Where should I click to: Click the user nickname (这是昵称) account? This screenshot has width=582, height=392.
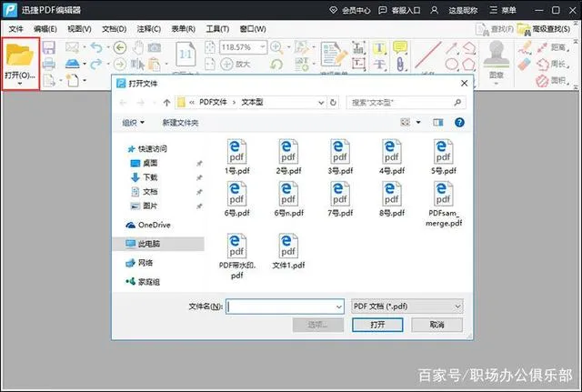click(454, 10)
